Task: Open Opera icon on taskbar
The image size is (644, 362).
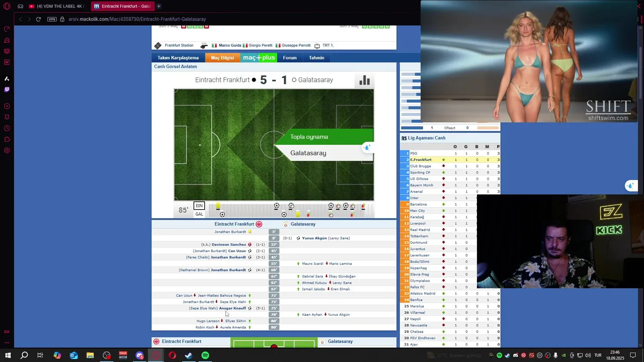Action: coord(173,355)
